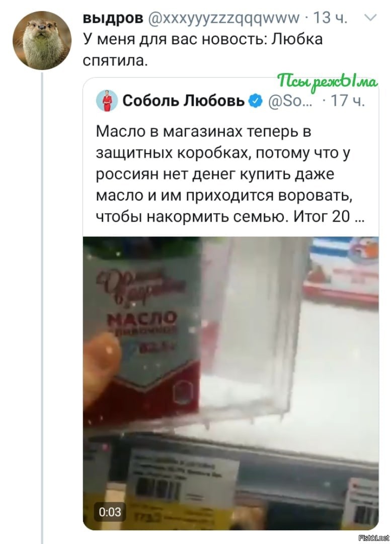Click the 17 ч. quoted timestamp
The width and height of the screenshot is (392, 544).
point(348,101)
